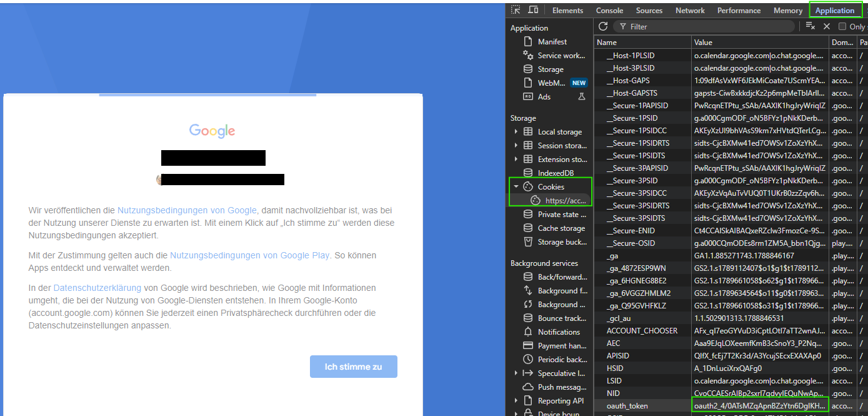This screenshot has width=868, height=416.
Task: Expand the Reporting API tree node
Action: coord(516,401)
